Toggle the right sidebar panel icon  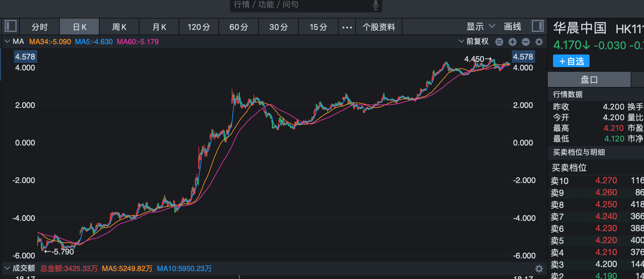[537, 26]
